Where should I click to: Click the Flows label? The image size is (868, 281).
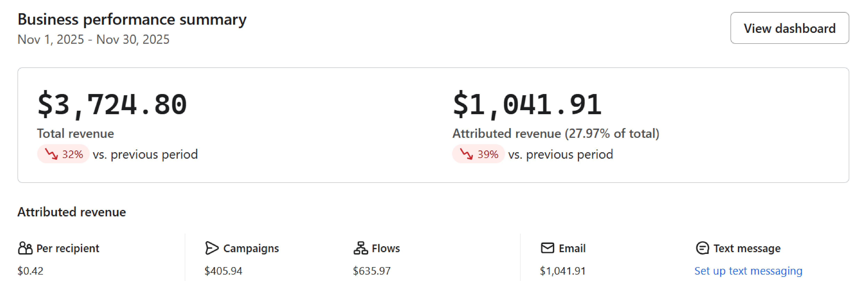tap(385, 248)
